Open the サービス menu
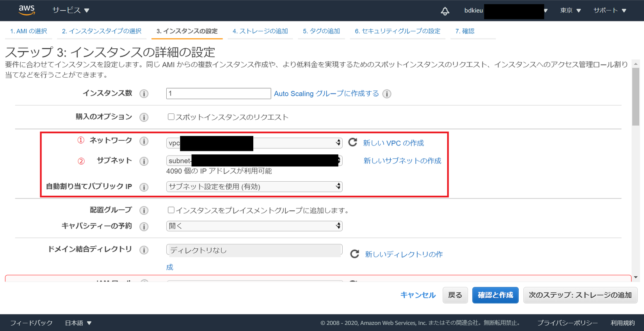 coord(71,10)
